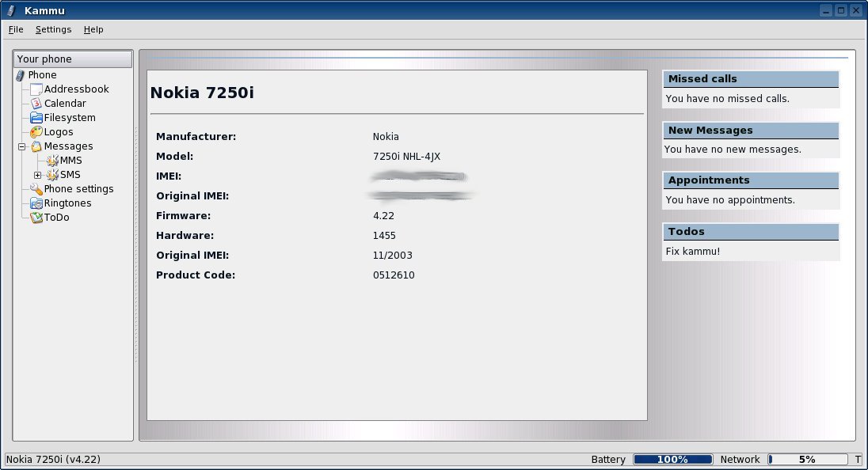This screenshot has width=868, height=470.
Task: Click the 'Fix kammu!' todo entry
Action: pos(692,252)
